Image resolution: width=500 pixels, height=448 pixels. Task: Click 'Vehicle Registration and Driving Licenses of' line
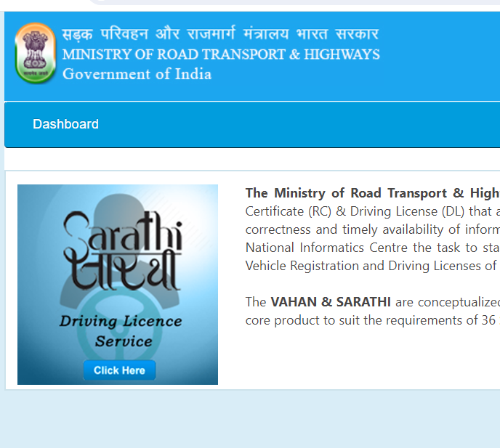[371, 266]
